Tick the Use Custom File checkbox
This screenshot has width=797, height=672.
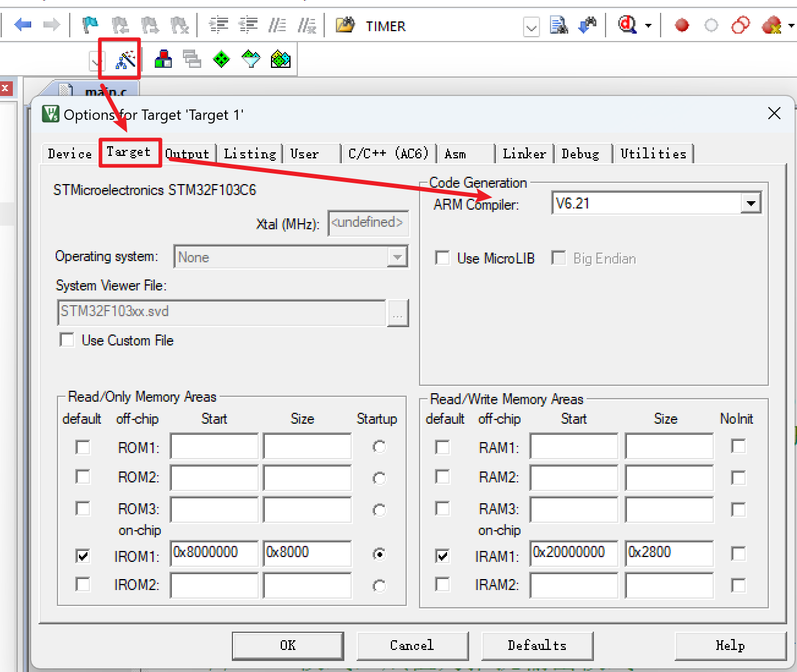tap(67, 340)
